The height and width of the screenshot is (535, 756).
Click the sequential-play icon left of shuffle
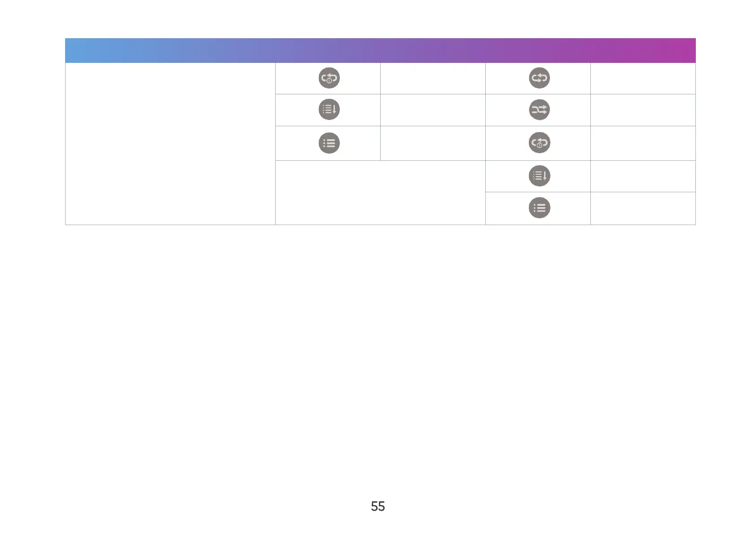[329, 110]
